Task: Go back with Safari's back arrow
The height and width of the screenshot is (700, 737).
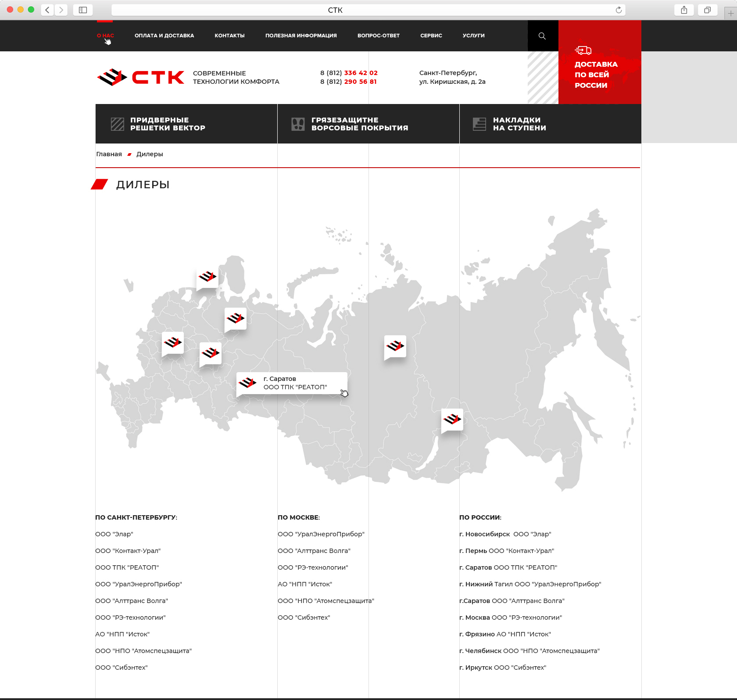Action: coord(47,10)
